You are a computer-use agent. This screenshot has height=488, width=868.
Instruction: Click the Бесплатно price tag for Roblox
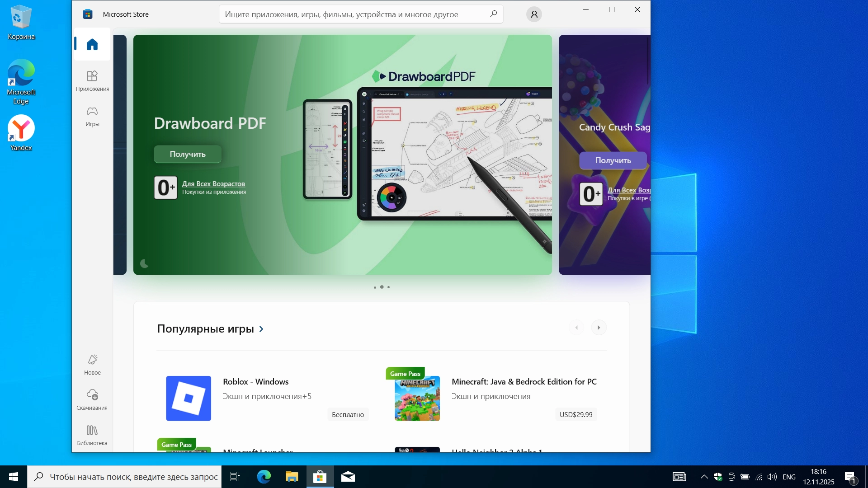[348, 415]
